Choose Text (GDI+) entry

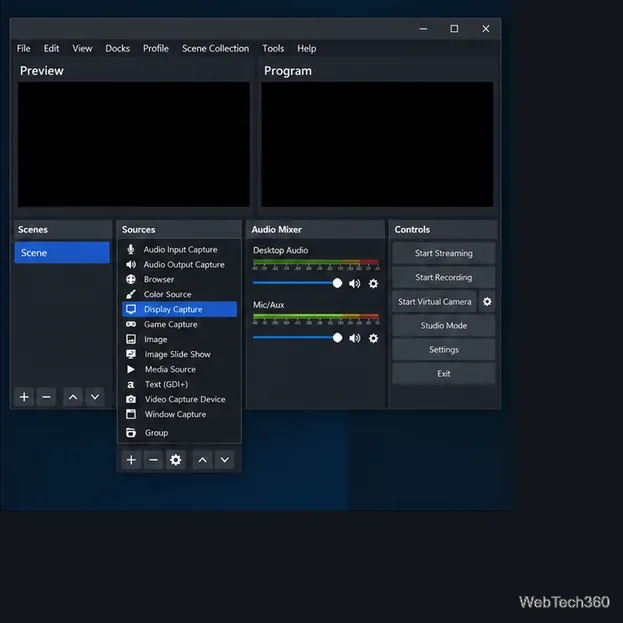[180, 384]
